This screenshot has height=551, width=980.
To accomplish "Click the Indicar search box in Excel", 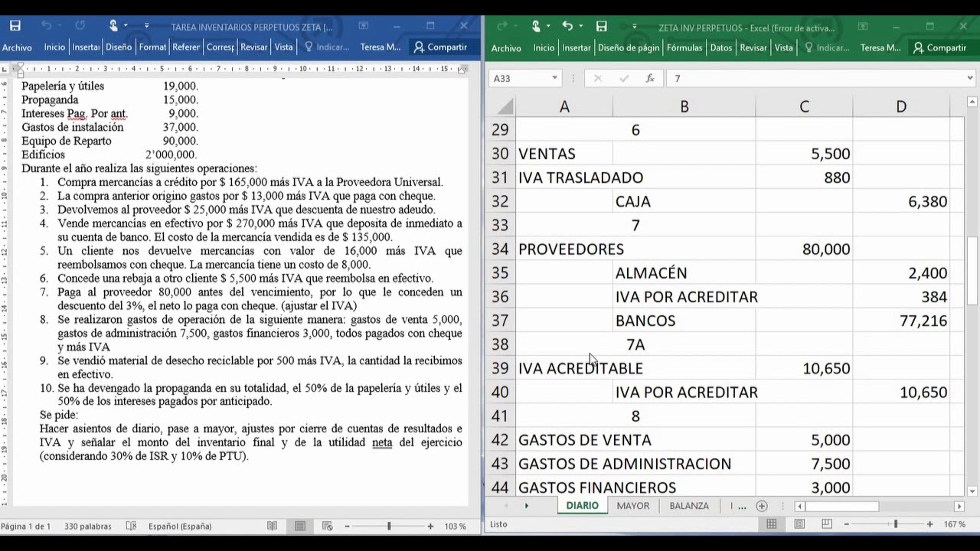I will [827, 47].
